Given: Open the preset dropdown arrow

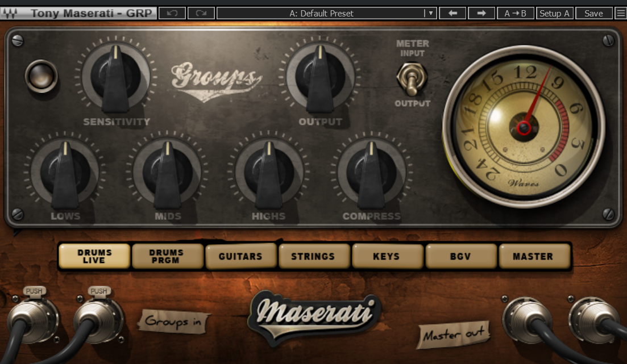Looking at the screenshot, I should (430, 13).
